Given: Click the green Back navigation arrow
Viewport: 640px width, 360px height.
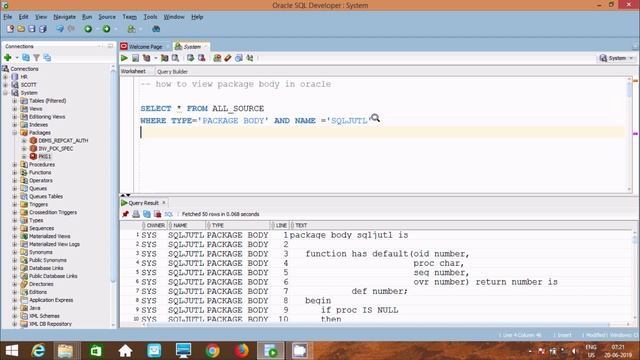Looking at the screenshot, I should tap(88, 29).
